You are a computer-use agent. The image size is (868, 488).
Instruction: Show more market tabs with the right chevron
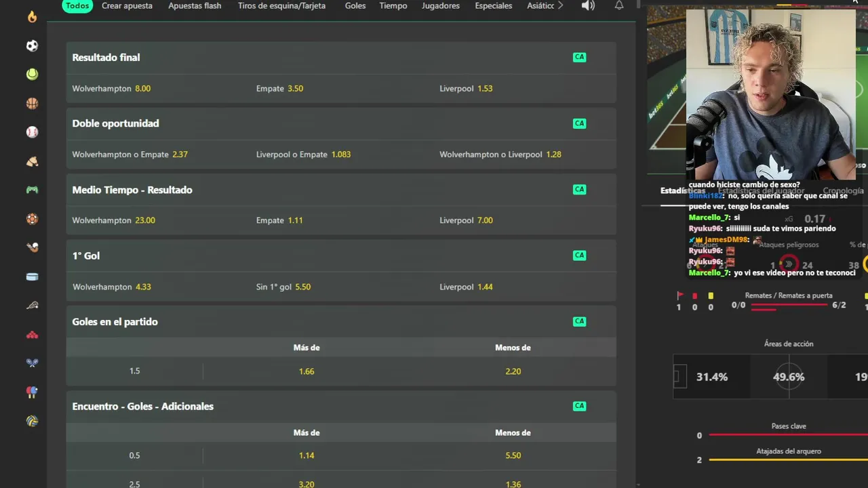click(560, 5)
